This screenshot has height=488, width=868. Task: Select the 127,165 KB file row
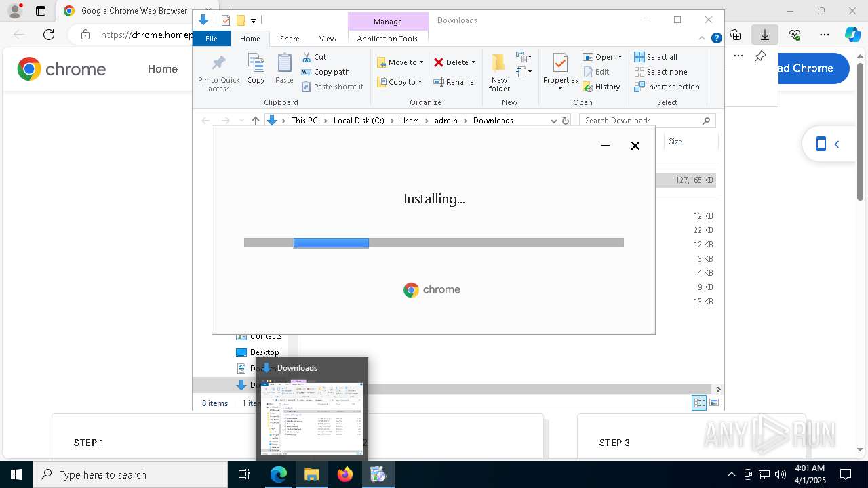(687, 180)
